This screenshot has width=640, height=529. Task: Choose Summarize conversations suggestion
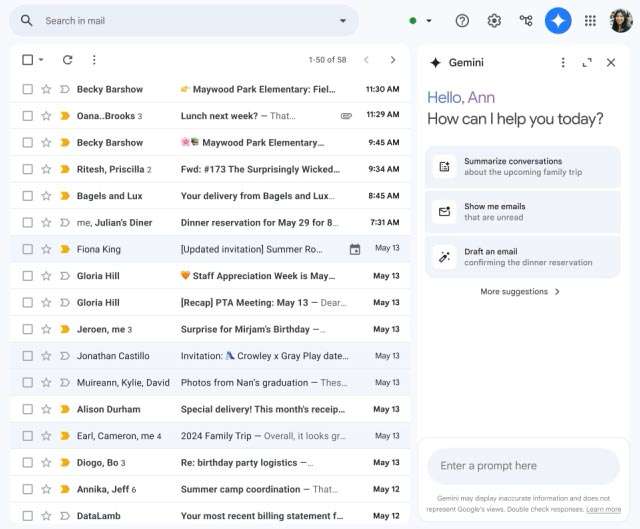[x=523, y=166]
